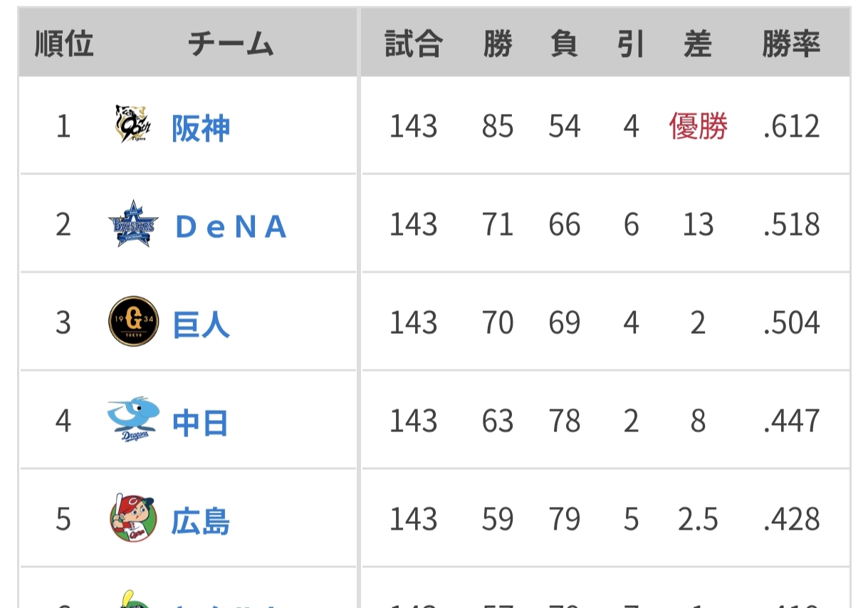Click the Hiroshima Carp mascot logo
The width and height of the screenshot is (868, 608).
point(133,518)
